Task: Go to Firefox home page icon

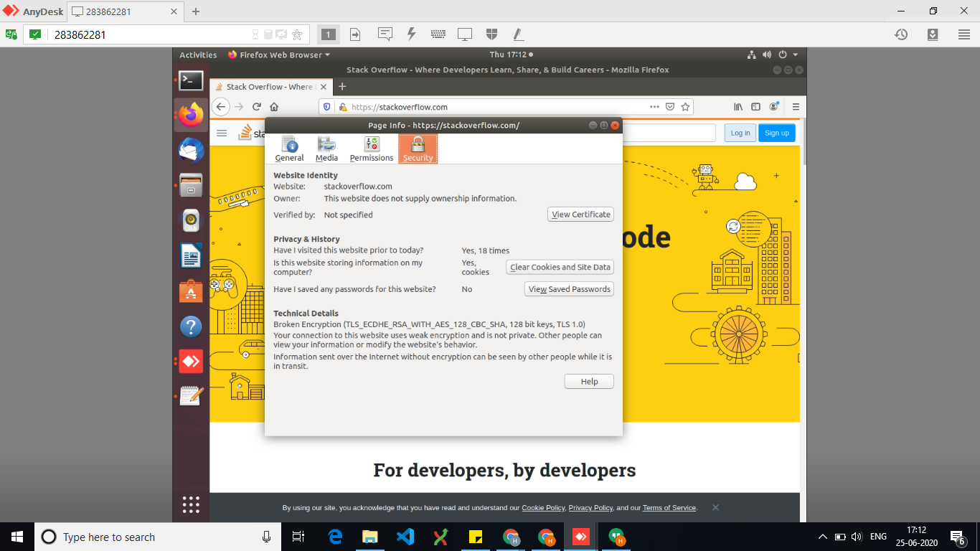Action: point(274,107)
